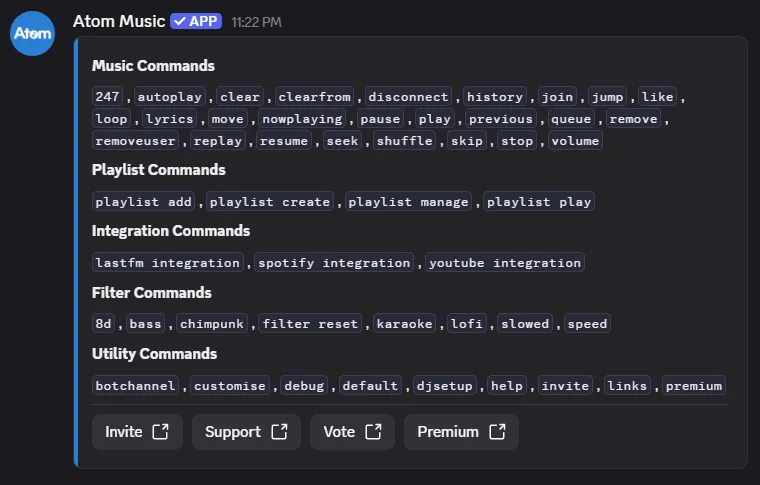Click the 'previous' command tag

(x=501, y=119)
